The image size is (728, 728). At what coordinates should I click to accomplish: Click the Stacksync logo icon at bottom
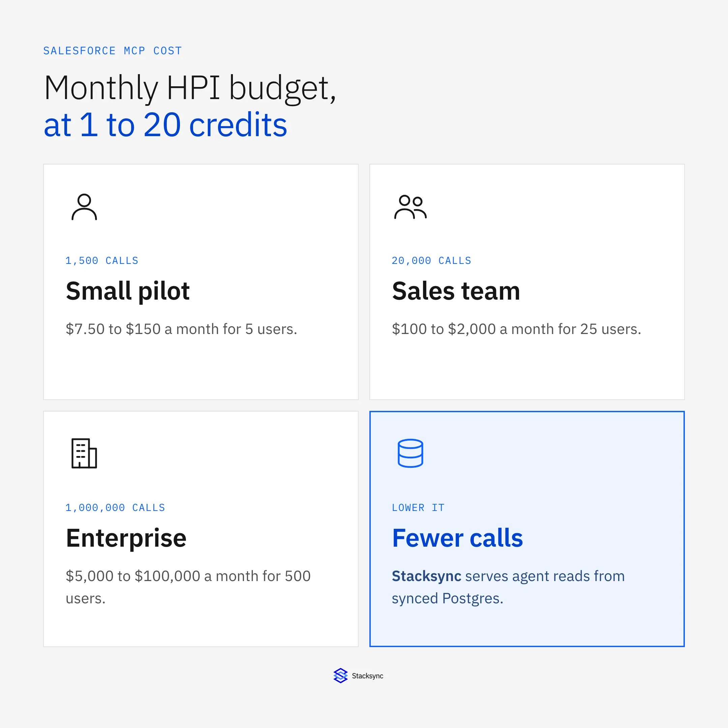tap(340, 676)
